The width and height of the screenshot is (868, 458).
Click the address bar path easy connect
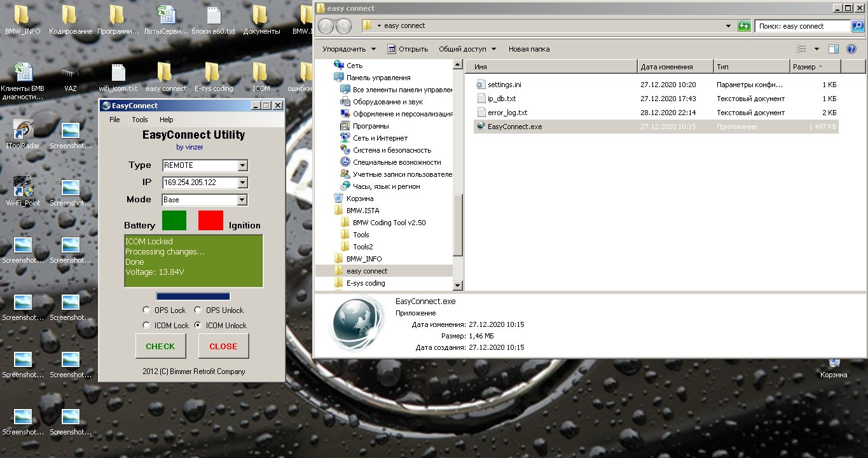coord(404,26)
